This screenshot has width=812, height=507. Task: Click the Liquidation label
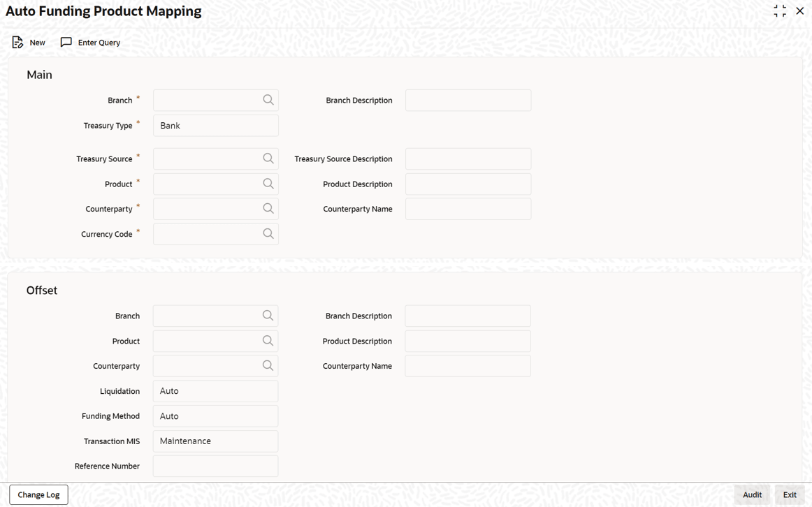[x=119, y=391]
